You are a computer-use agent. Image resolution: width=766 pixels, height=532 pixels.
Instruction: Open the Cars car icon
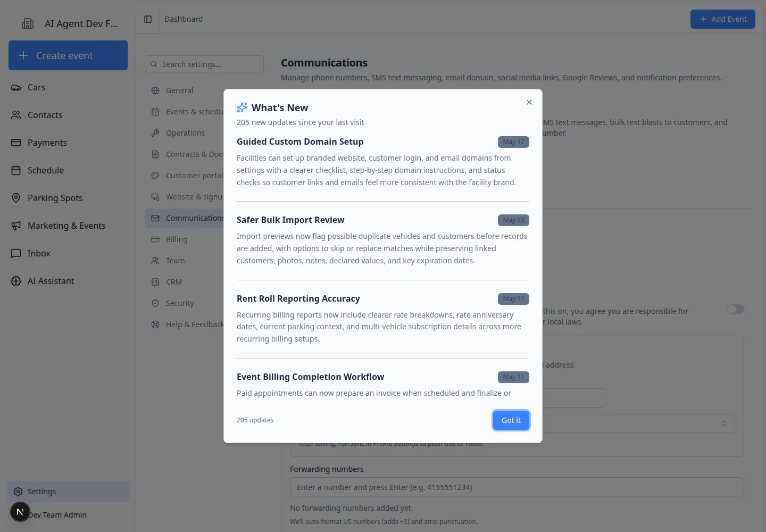[x=16, y=87]
